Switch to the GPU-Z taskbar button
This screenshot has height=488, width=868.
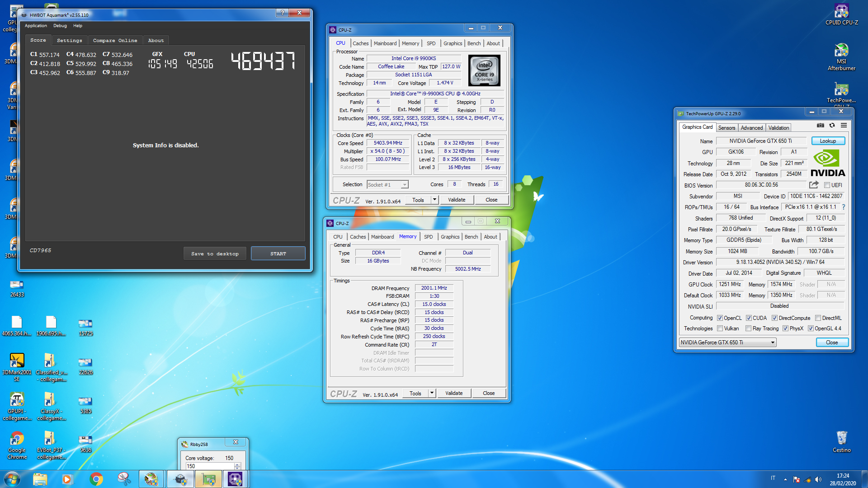[x=208, y=479]
